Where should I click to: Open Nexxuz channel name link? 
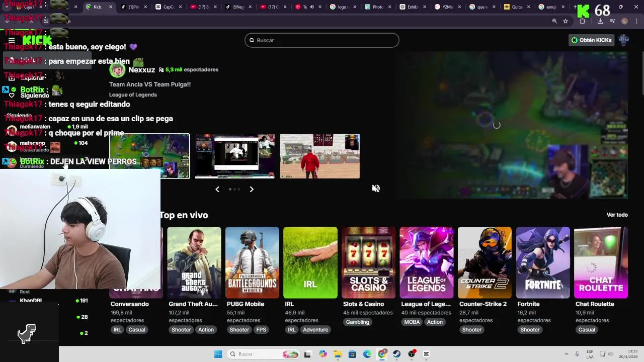click(x=141, y=70)
